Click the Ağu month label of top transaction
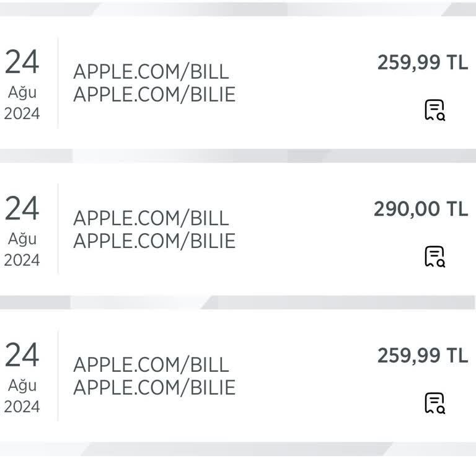The image size is (476, 476). pos(22,93)
